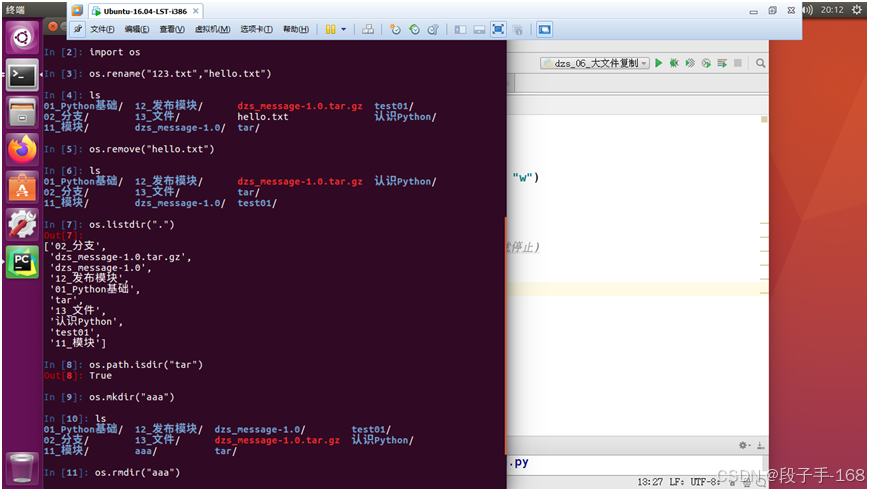Click the Unity mode icon in VMware
The width and height of the screenshot is (869, 491).
518,29
